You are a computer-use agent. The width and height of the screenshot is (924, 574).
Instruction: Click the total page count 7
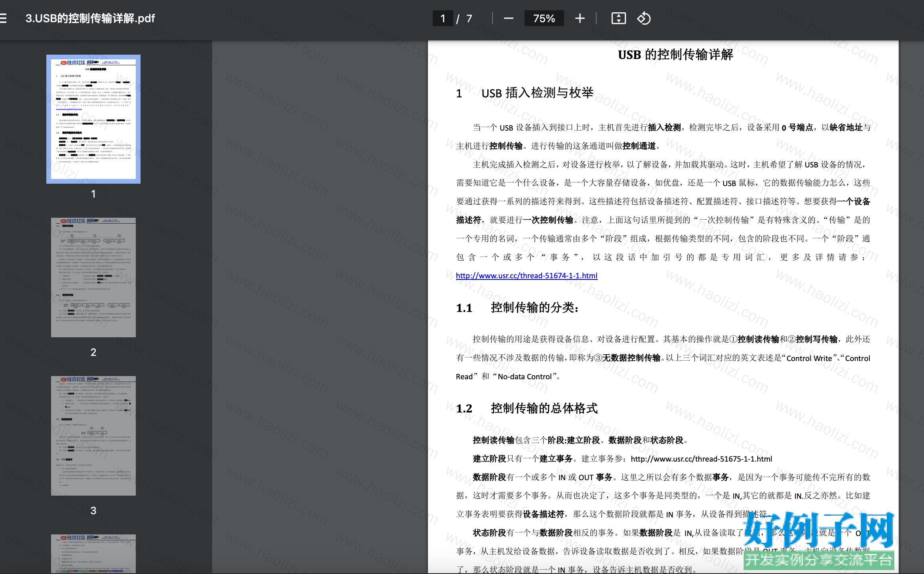point(469,18)
